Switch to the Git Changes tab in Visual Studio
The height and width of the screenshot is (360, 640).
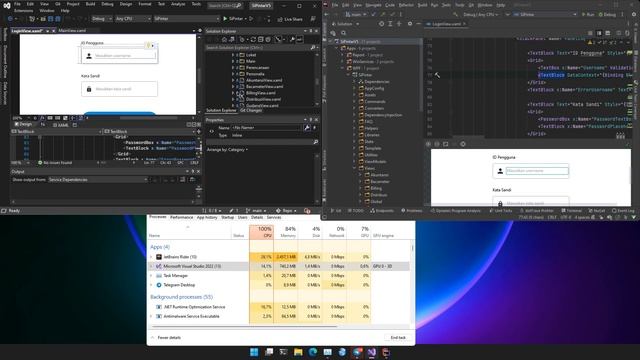(x=251, y=111)
